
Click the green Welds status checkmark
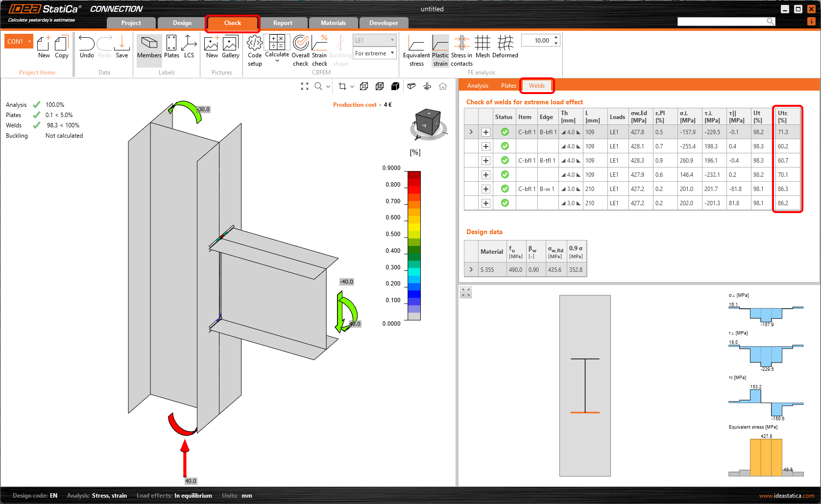[36, 125]
